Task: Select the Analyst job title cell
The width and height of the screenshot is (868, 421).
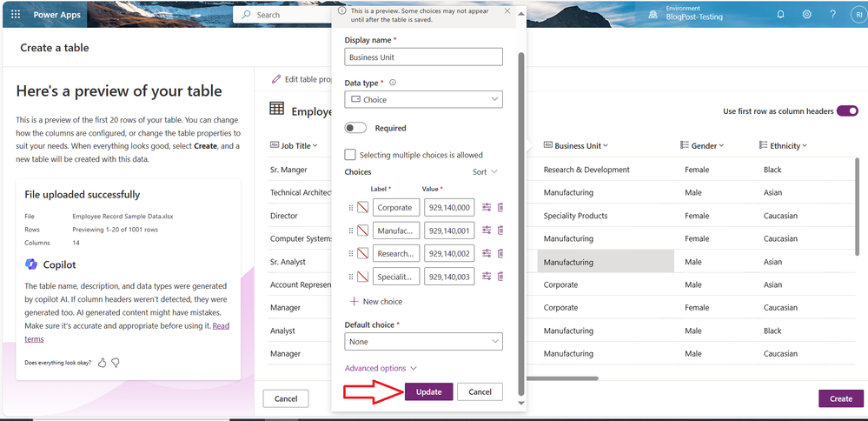Action: click(283, 331)
